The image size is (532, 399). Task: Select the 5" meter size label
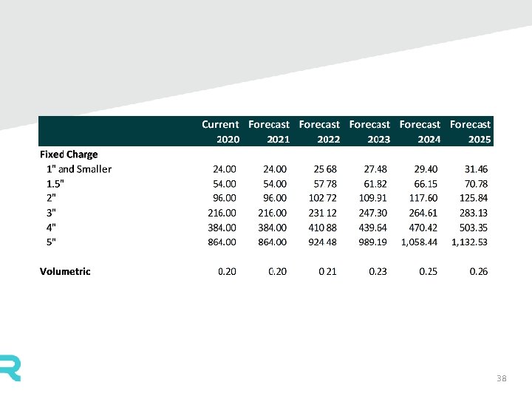point(51,242)
